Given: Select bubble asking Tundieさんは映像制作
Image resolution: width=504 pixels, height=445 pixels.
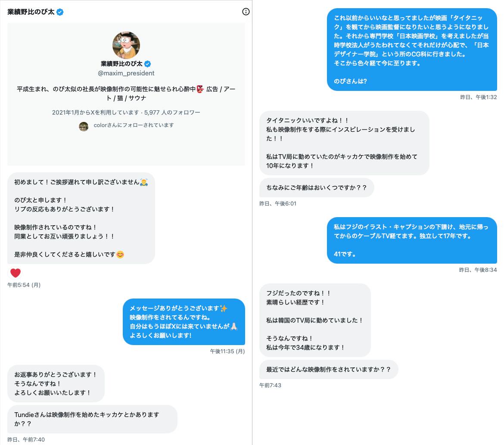Looking at the screenshot, I should (92, 419).
